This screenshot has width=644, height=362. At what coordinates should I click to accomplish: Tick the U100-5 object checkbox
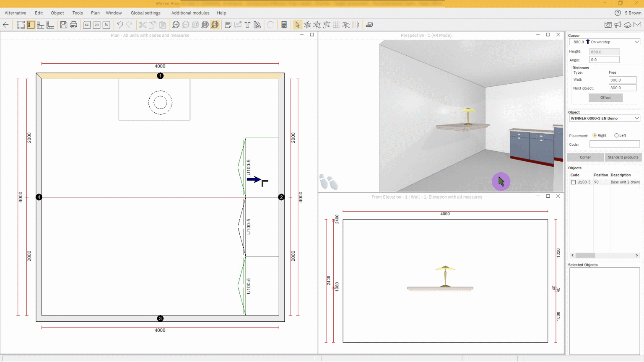(573, 182)
